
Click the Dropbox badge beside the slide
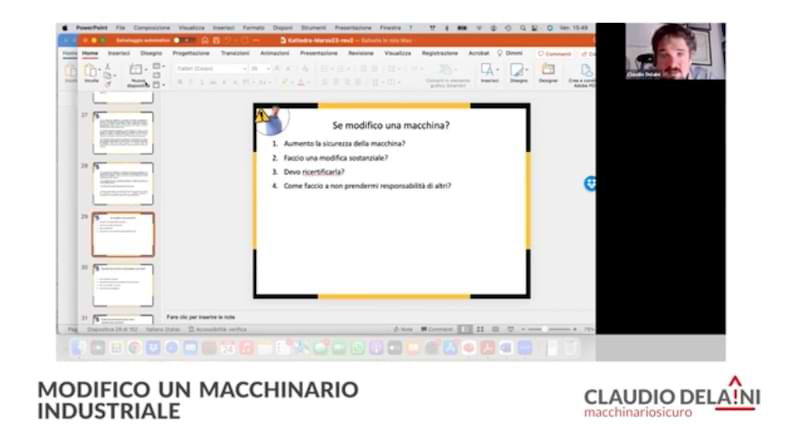(590, 184)
